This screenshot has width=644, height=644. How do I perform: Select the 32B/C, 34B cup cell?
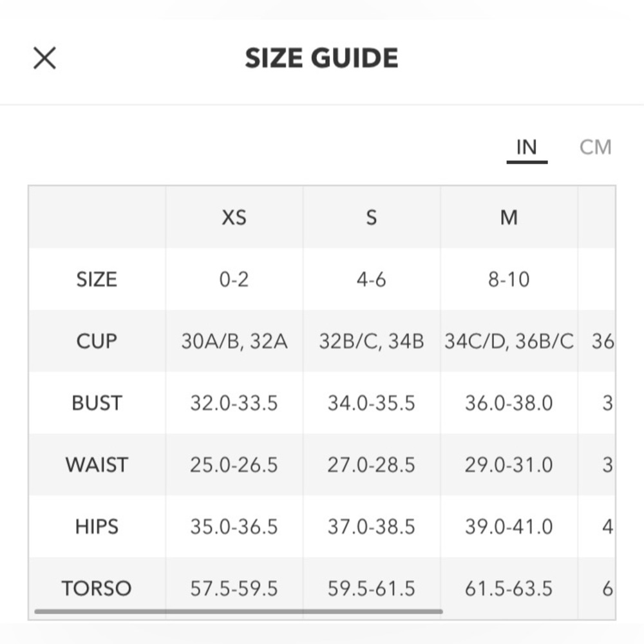(x=371, y=341)
